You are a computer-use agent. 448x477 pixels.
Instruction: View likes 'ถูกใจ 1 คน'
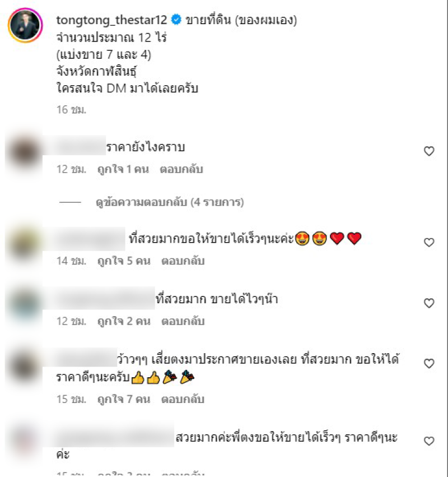[x=123, y=169]
